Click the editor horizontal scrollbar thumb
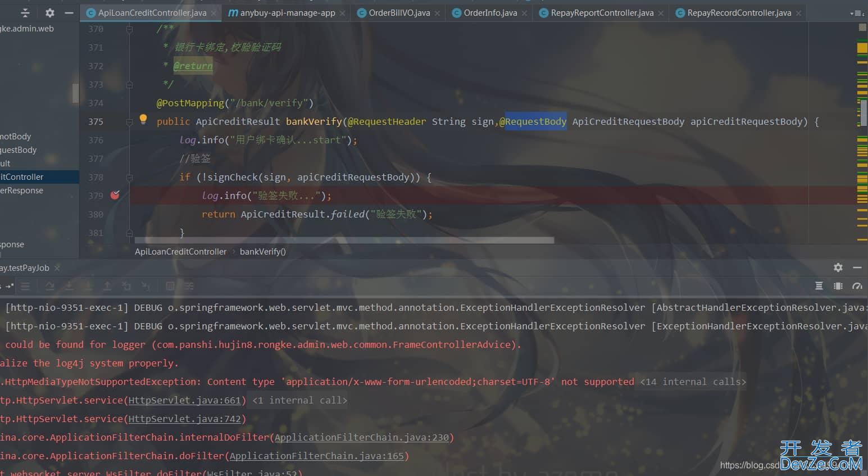868x476 pixels. click(344, 241)
